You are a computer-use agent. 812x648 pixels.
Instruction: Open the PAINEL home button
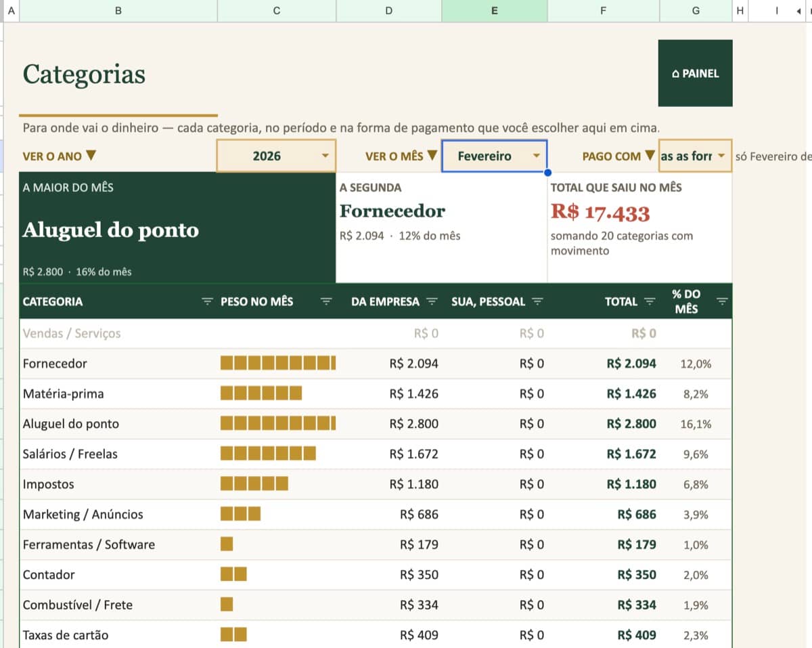[695, 73]
